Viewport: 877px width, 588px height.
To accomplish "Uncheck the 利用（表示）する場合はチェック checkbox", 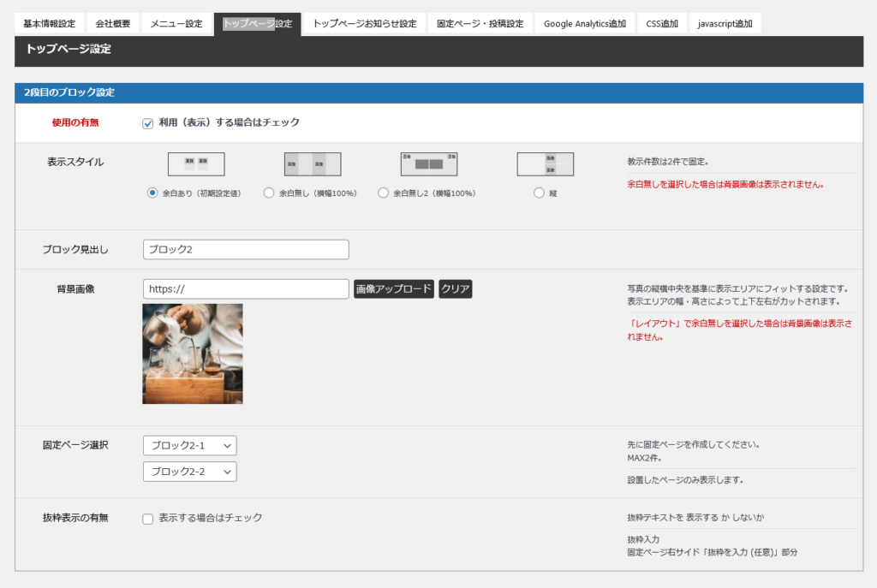I will point(148,123).
